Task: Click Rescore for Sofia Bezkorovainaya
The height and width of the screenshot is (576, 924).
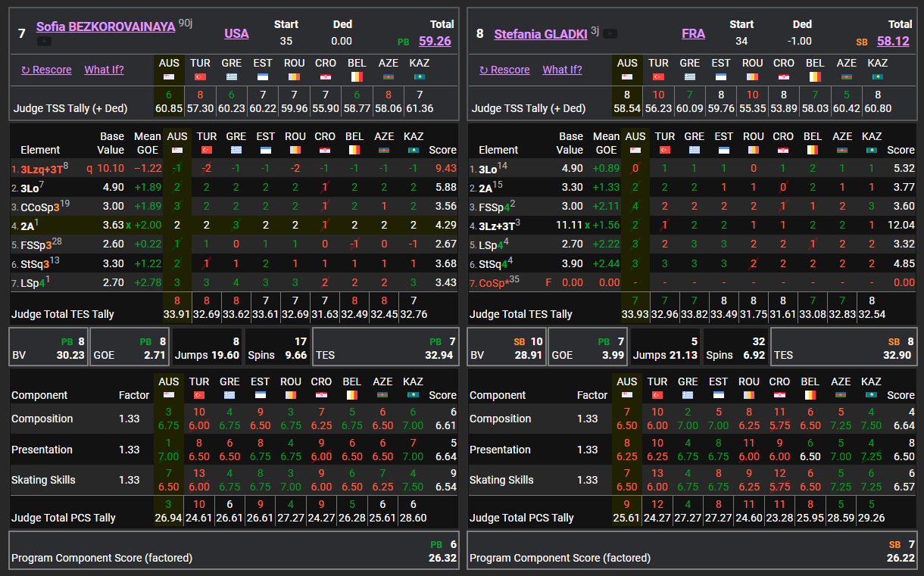Action: (x=46, y=70)
